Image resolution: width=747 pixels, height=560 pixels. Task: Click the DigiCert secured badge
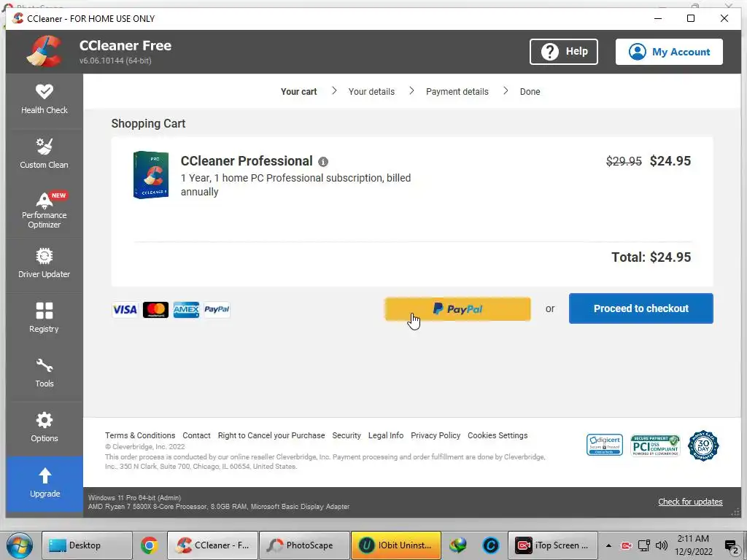tap(605, 445)
